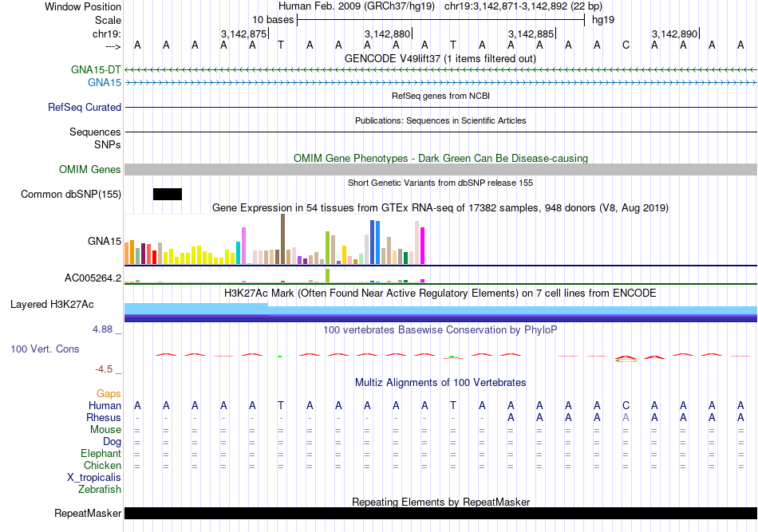This screenshot has height=532, width=758.
Task: Click the H3K27Ac Mark track title
Action: 440,294
